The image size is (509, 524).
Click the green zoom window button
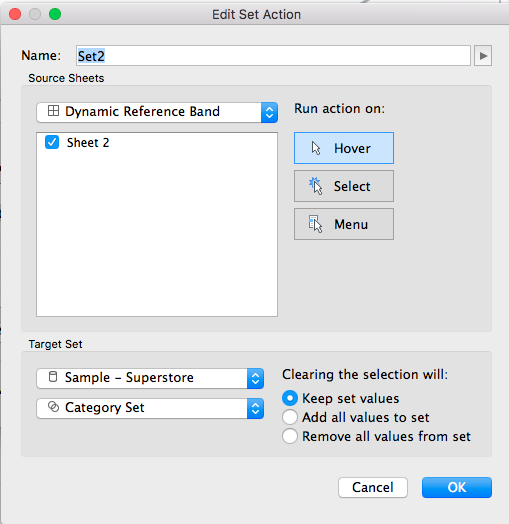55,14
